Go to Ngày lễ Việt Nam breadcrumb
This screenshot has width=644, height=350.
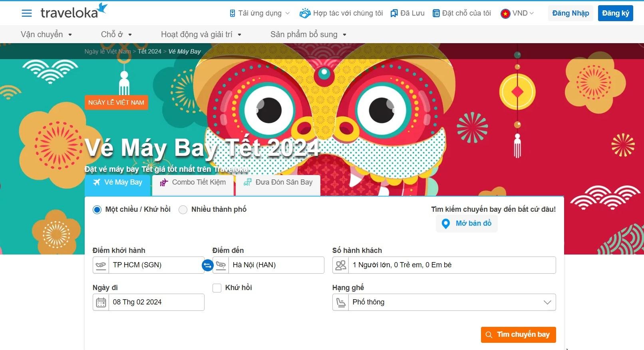(x=107, y=52)
